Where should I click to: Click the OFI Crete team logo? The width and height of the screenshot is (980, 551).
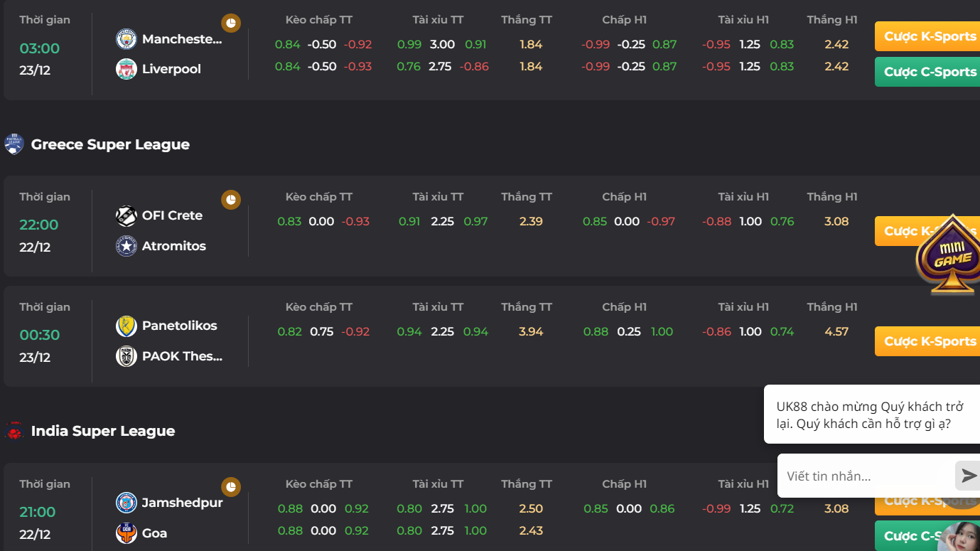click(x=126, y=215)
